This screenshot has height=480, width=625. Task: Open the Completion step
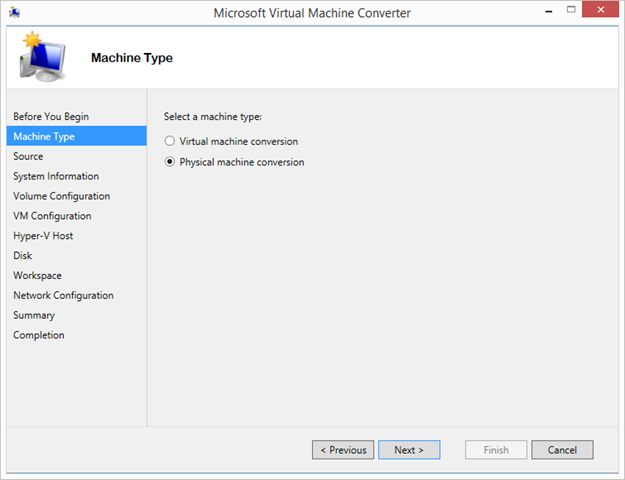[39, 335]
